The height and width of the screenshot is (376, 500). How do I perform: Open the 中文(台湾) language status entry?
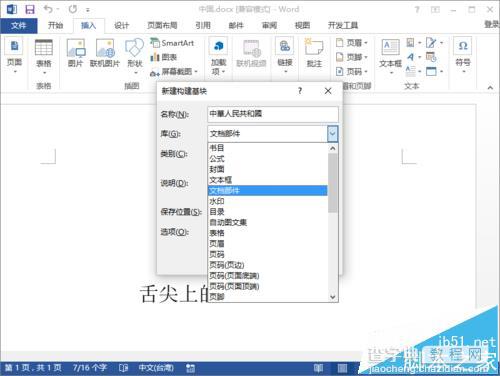coord(156,368)
